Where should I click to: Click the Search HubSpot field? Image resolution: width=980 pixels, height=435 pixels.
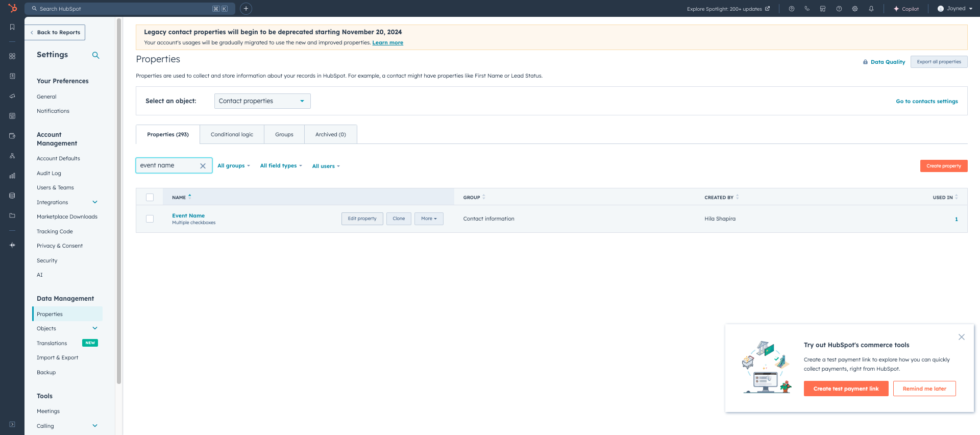click(x=130, y=9)
